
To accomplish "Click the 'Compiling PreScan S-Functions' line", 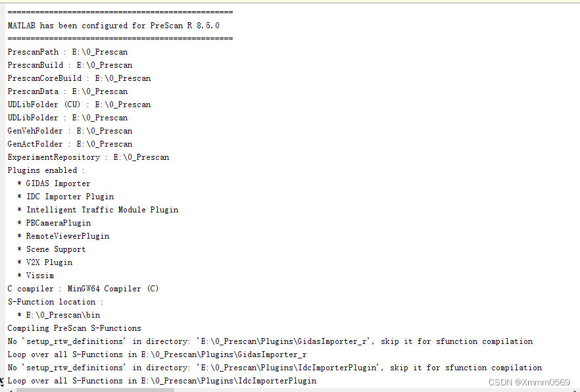I will tap(74, 328).
